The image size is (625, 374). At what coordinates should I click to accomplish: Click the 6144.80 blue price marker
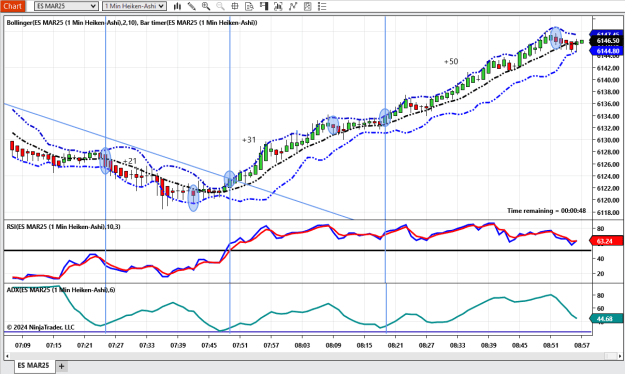607,51
